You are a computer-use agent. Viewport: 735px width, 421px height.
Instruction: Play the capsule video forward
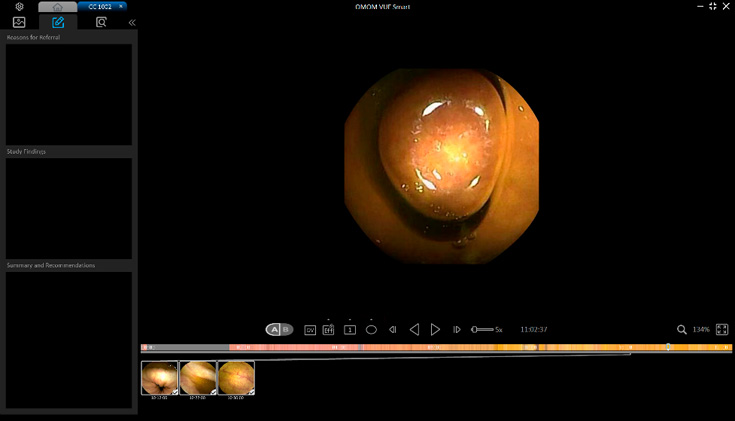[435, 329]
